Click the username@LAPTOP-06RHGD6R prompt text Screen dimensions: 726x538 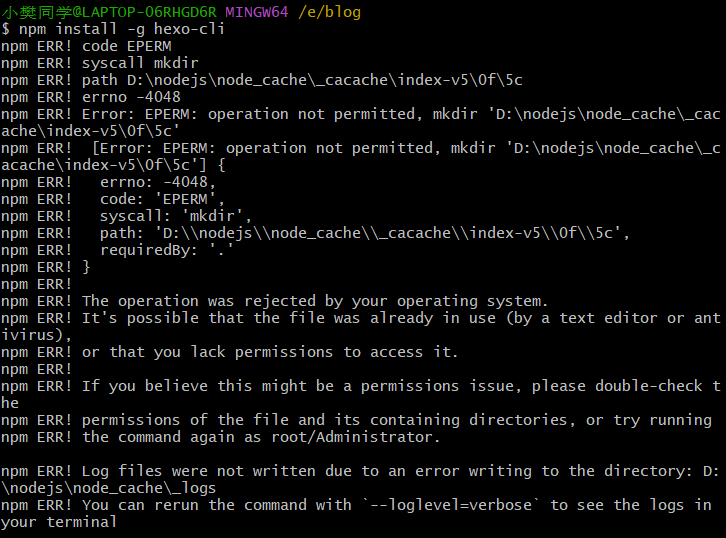[x=111, y=12]
